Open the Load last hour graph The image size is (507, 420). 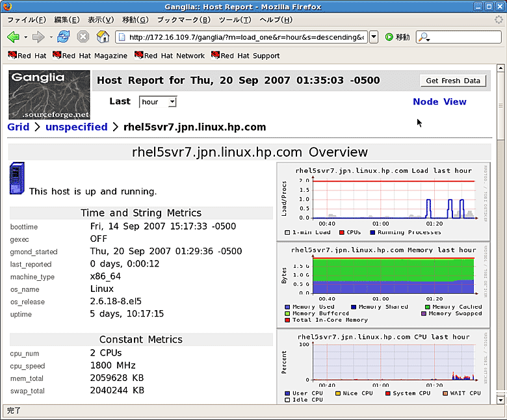(383, 202)
